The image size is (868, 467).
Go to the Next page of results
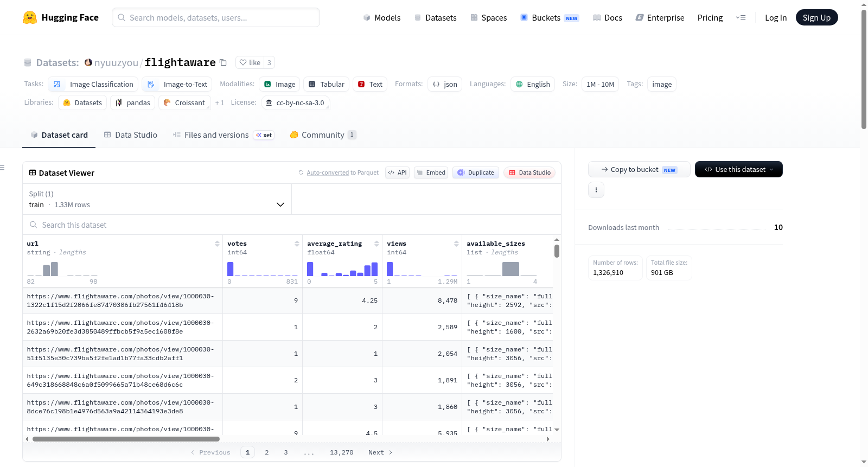point(380,452)
